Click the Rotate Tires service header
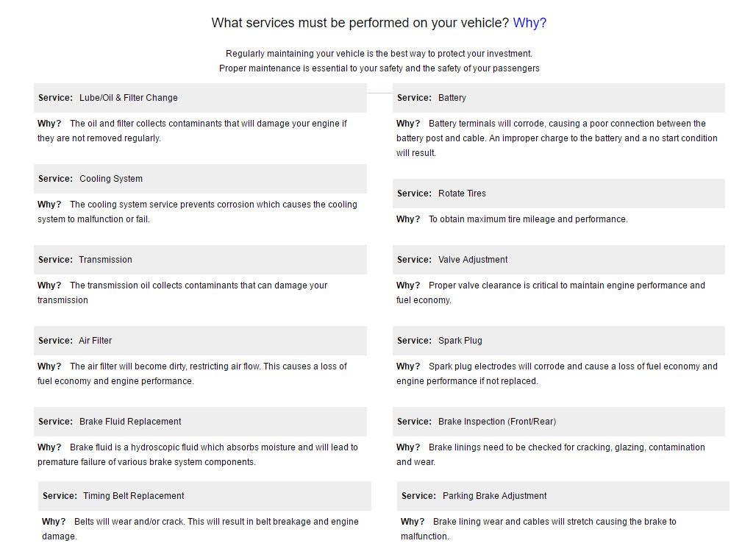The image size is (756, 560). coord(558,194)
